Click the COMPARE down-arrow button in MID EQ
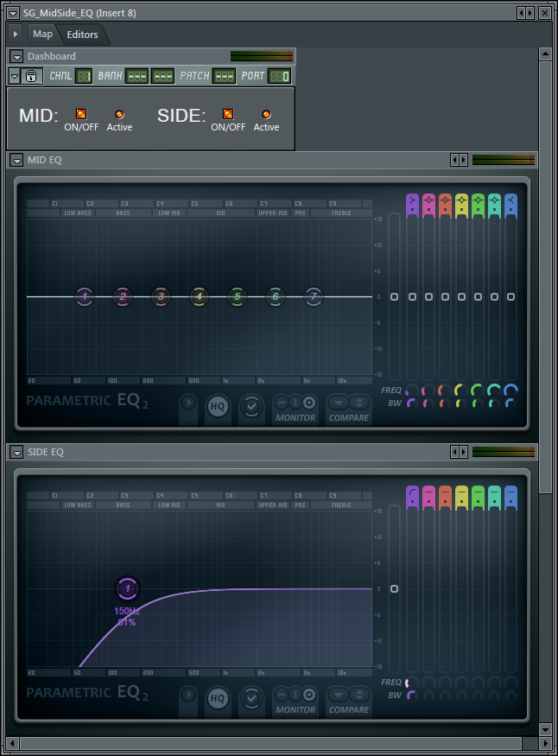This screenshot has height=756, width=558. click(339, 402)
